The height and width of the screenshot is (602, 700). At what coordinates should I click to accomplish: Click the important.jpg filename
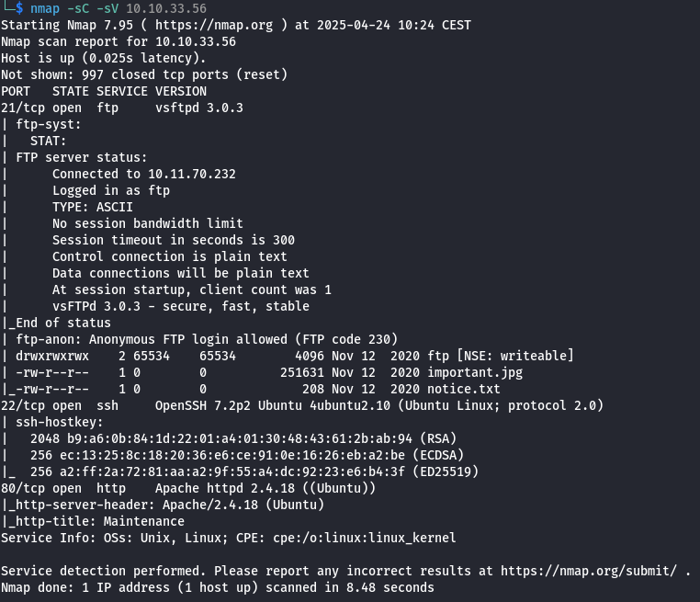point(475,372)
